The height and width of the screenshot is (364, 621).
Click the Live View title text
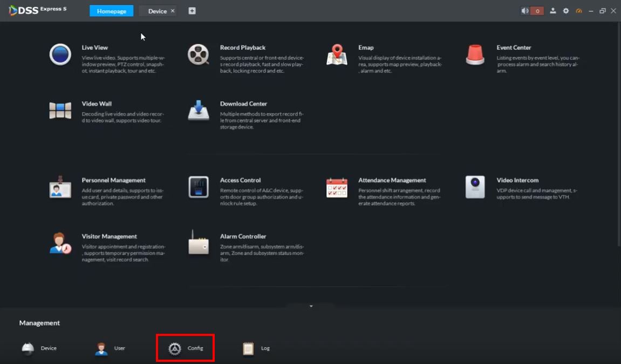coord(94,47)
